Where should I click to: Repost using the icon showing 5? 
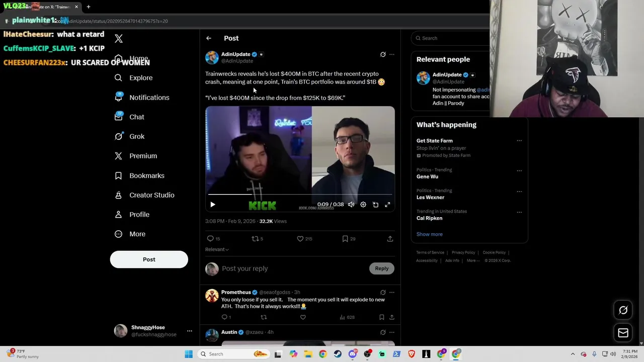coord(257,239)
